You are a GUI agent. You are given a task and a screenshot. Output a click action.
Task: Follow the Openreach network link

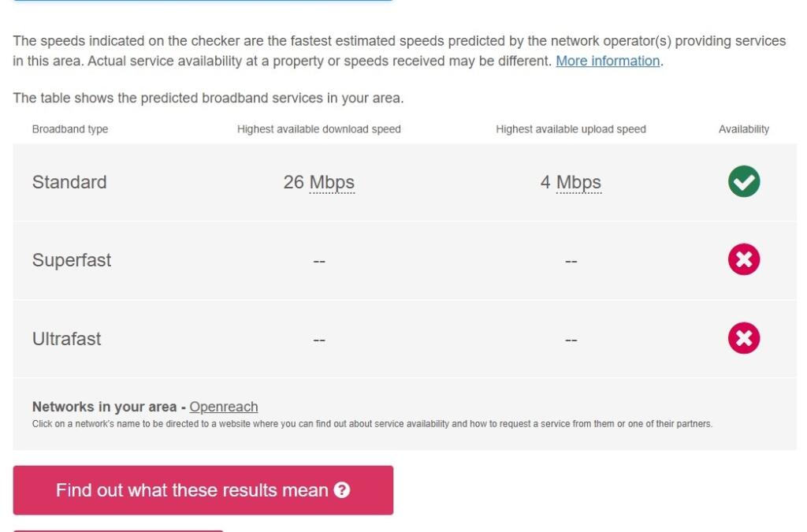click(x=224, y=407)
